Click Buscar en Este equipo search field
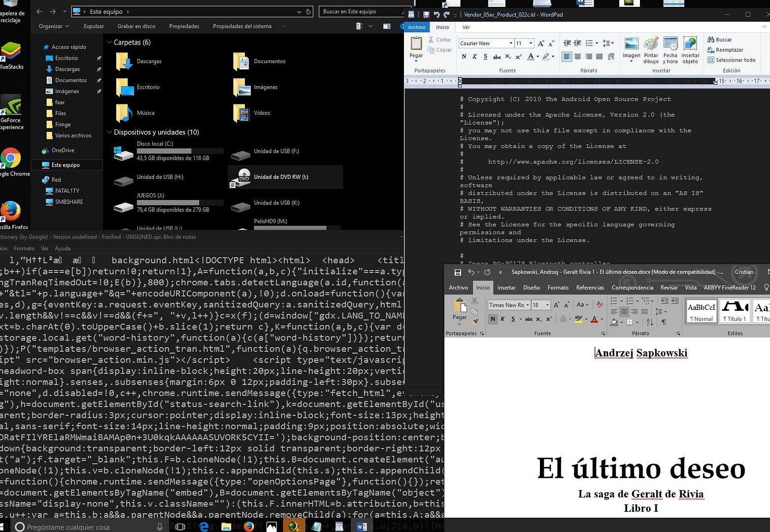The height and width of the screenshot is (532, 770). (x=361, y=11)
